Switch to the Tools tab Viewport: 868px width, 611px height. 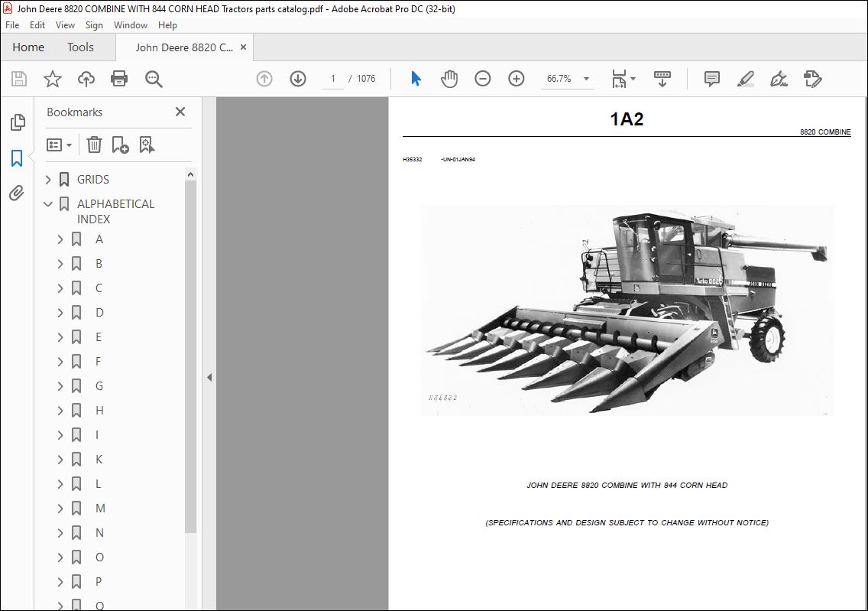pyautogui.click(x=80, y=47)
